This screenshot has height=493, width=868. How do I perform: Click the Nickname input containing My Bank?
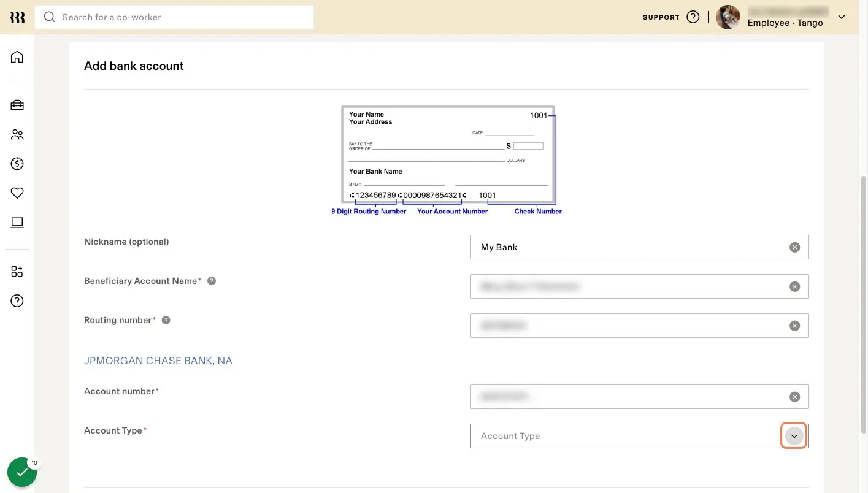[639, 247]
